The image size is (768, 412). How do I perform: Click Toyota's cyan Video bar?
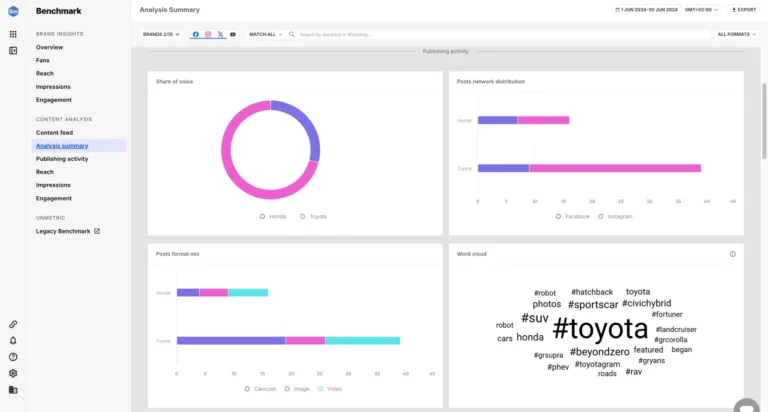coord(362,340)
